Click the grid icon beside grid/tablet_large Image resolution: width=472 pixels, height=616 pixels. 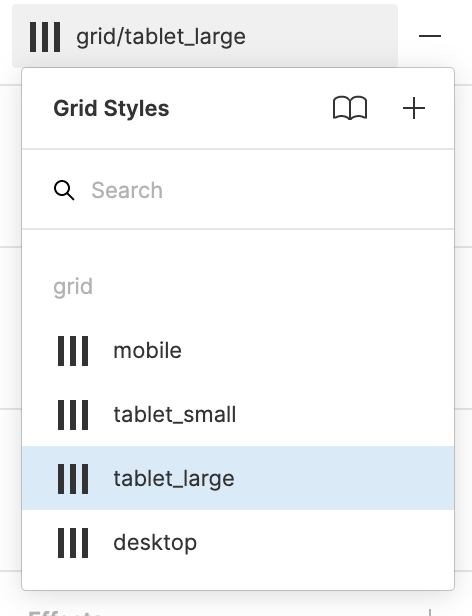pyautogui.click(x=45, y=37)
